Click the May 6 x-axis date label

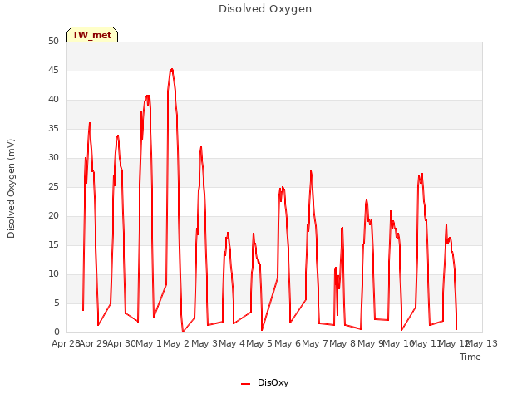[288, 343]
